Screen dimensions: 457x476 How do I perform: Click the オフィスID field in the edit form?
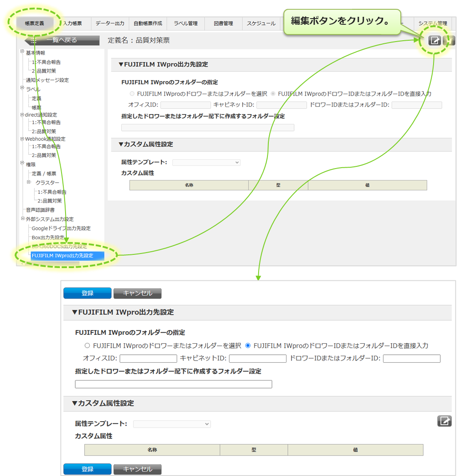(148, 358)
